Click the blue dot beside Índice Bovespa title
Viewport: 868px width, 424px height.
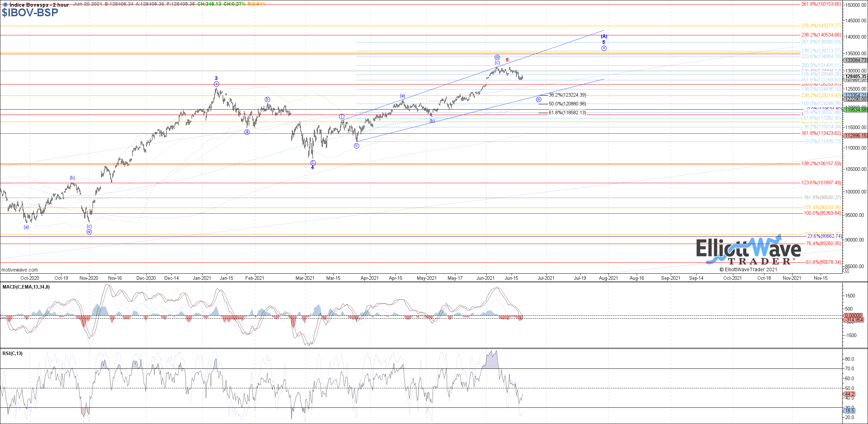tap(5, 5)
